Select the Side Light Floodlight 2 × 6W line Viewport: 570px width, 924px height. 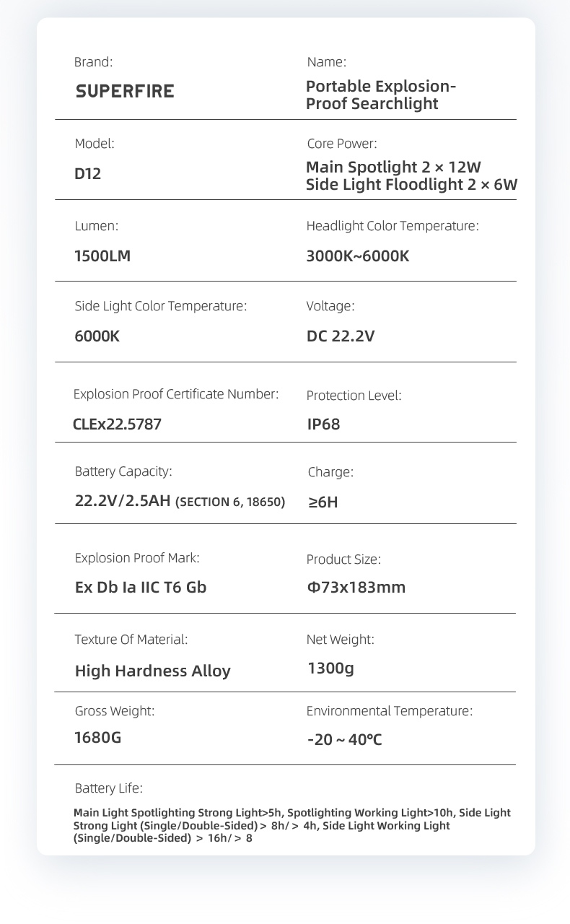point(411,184)
